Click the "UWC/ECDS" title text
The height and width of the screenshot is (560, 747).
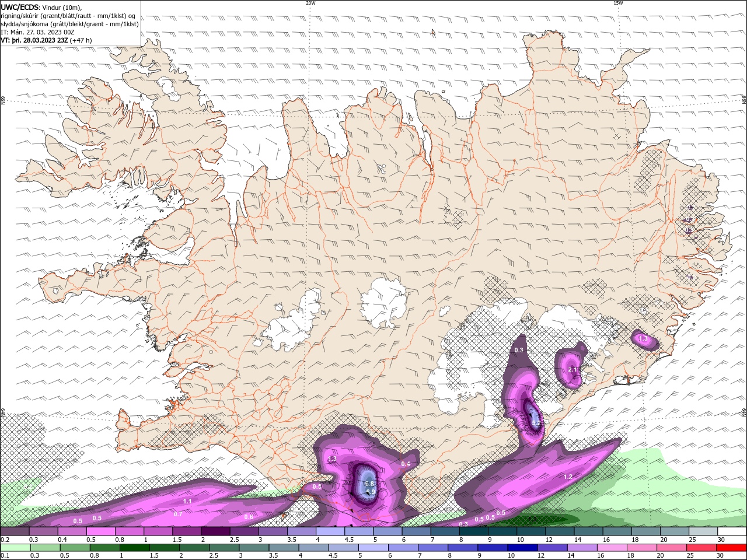(20, 7)
